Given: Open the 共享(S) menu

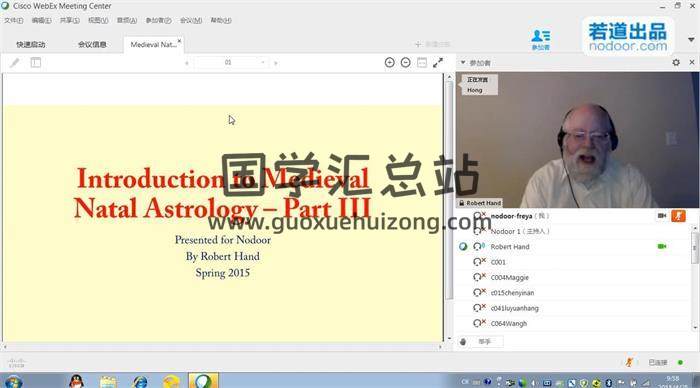Looking at the screenshot, I should (70, 20).
